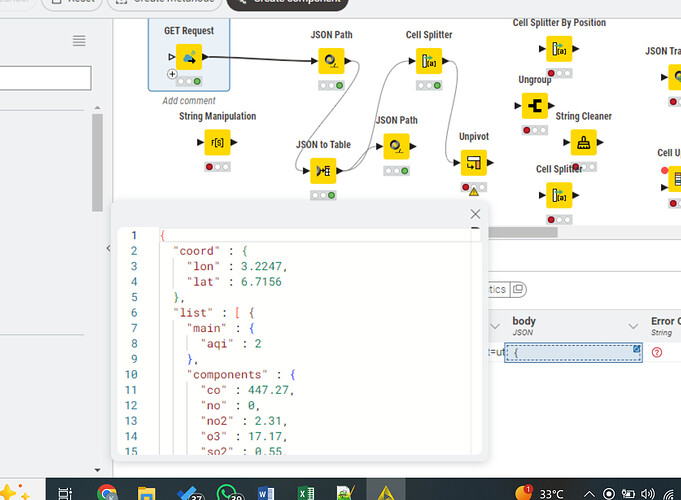Viewport: 681px width, 500px height.
Task: Select the Cell Splitter By Position node
Action: [x=559, y=49]
